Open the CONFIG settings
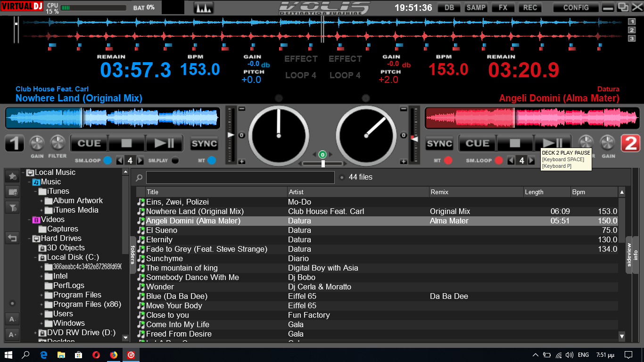Screen dimensions: 644x362 pyautogui.click(x=576, y=8)
